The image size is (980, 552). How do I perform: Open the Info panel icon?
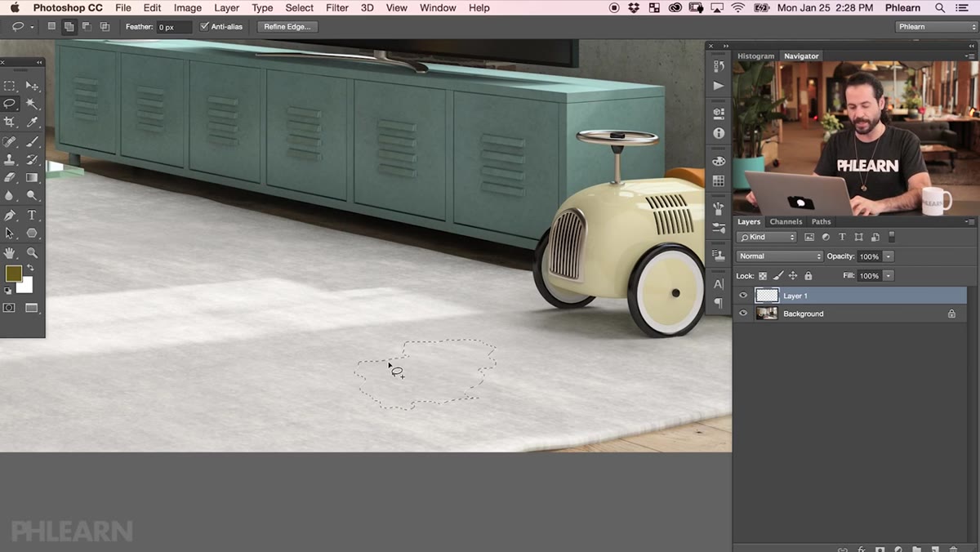coord(719,133)
